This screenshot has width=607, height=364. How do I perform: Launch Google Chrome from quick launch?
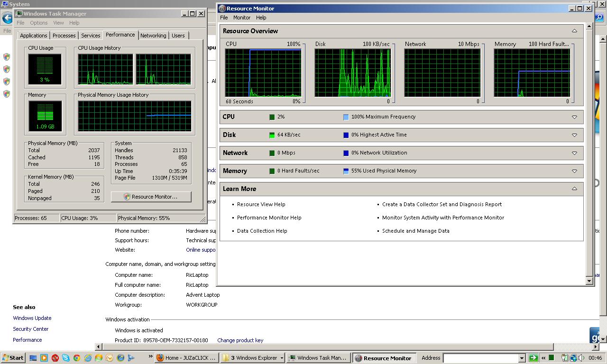tap(77, 358)
